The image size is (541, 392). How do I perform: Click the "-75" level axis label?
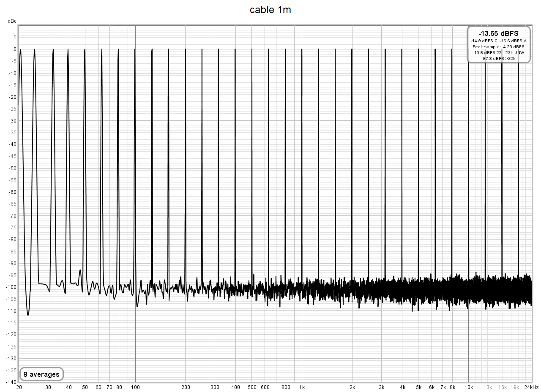pyautogui.click(x=12, y=227)
